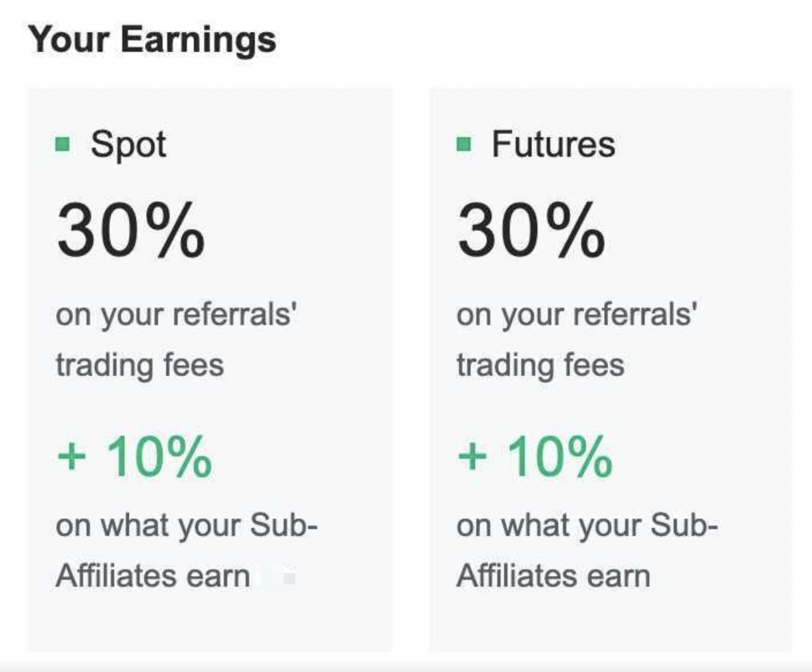Click the green + 10% in the Spot card
812x672 pixels.
pyautogui.click(x=135, y=456)
